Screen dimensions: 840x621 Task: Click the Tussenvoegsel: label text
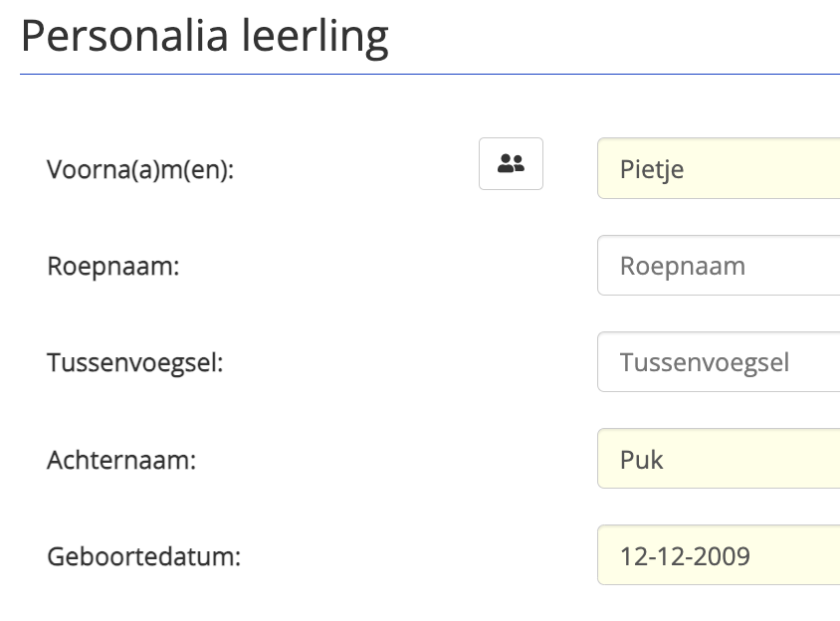(x=135, y=362)
